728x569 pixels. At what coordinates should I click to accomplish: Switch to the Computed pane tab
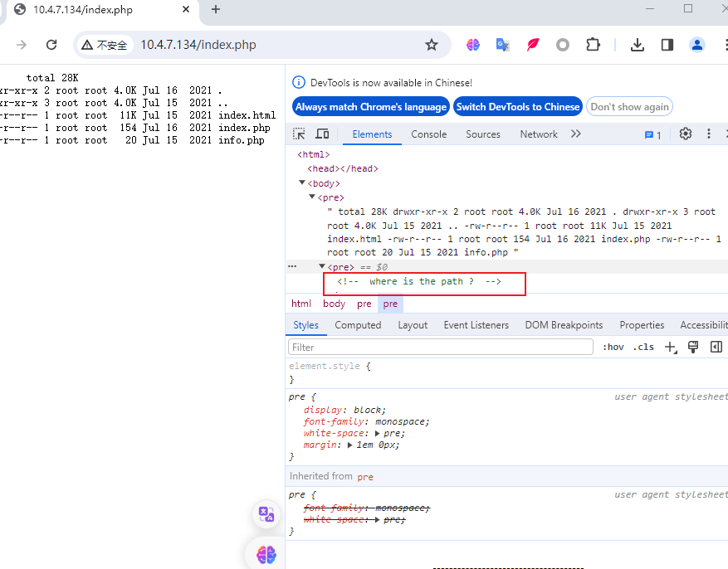tap(358, 325)
